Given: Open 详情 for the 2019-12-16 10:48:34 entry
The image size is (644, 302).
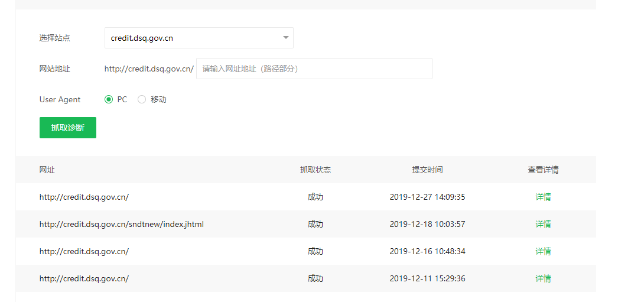Looking at the screenshot, I should (x=543, y=251).
